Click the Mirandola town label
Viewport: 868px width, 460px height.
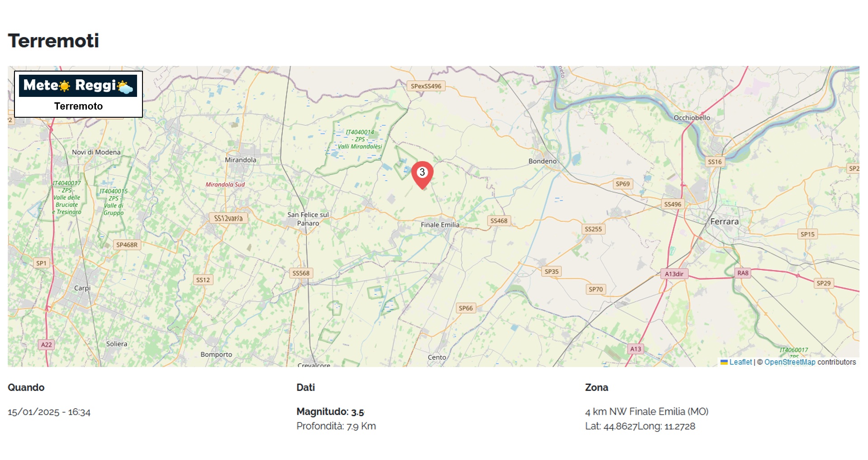point(241,160)
